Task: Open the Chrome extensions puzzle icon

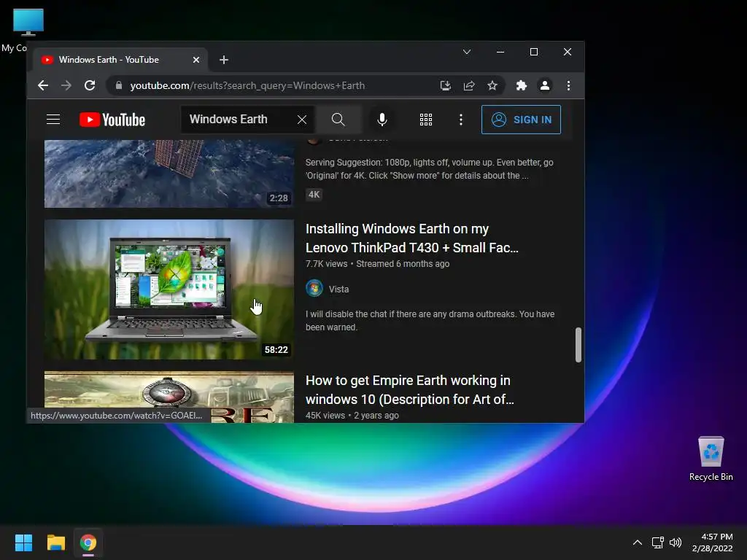Action: coord(521,85)
